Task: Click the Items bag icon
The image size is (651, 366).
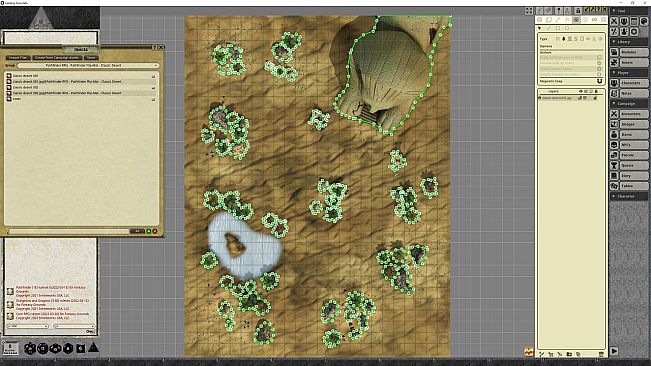Action: click(614, 134)
